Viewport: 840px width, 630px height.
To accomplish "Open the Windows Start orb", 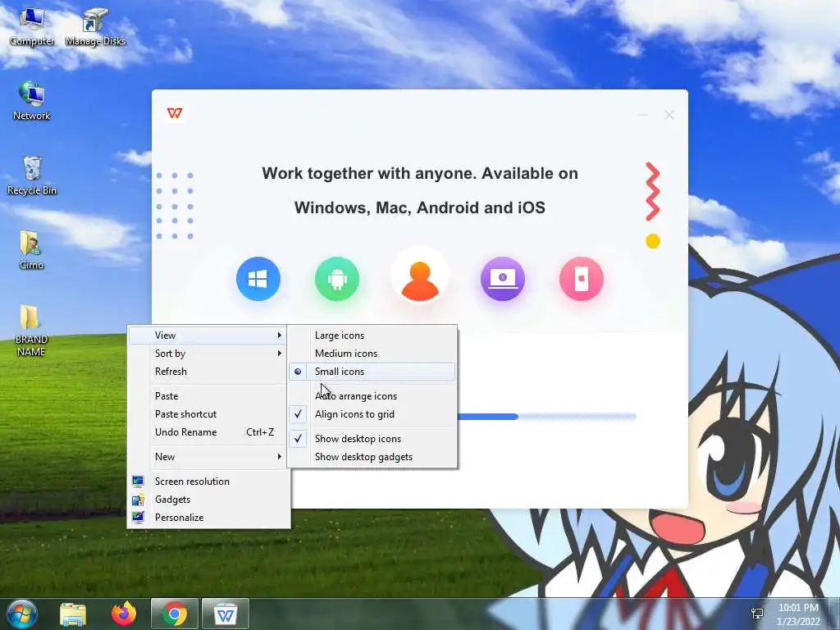I will tap(21, 614).
